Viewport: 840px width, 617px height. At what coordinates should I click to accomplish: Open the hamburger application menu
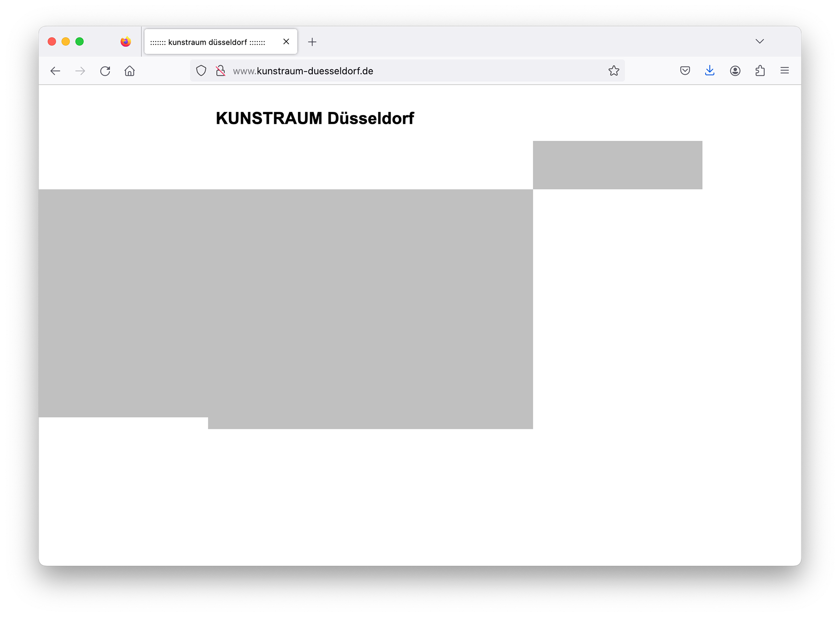[784, 71]
